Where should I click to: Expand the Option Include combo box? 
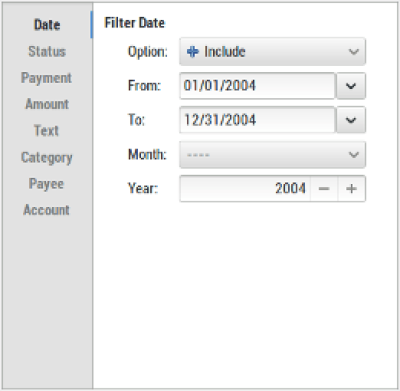(272, 52)
